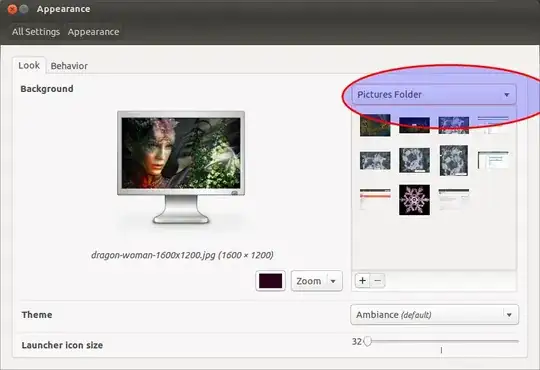The height and width of the screenshot is (370, 540).
Task: Switch to the Behavior tab
Action: [x=69, y=66]
